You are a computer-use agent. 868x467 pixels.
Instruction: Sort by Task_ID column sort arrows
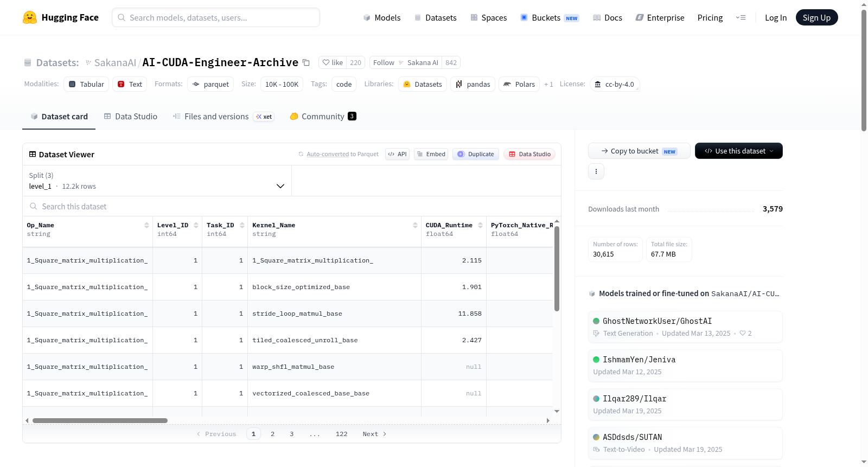(x=242, y=225)
